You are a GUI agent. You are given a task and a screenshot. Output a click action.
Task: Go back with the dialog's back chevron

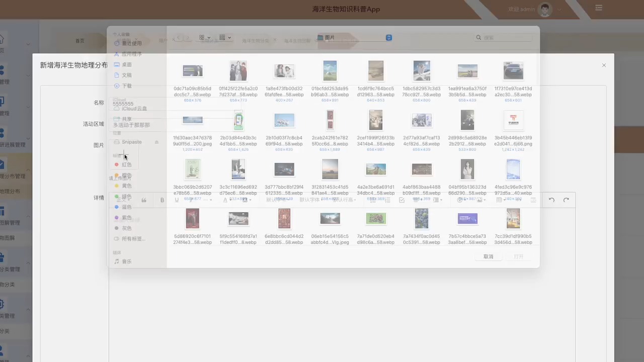(179, 38)
